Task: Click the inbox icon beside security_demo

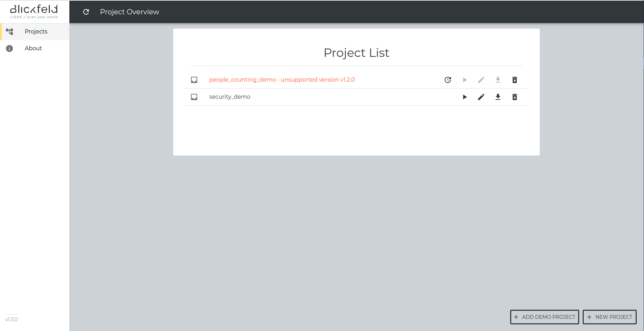Action: 194,97
